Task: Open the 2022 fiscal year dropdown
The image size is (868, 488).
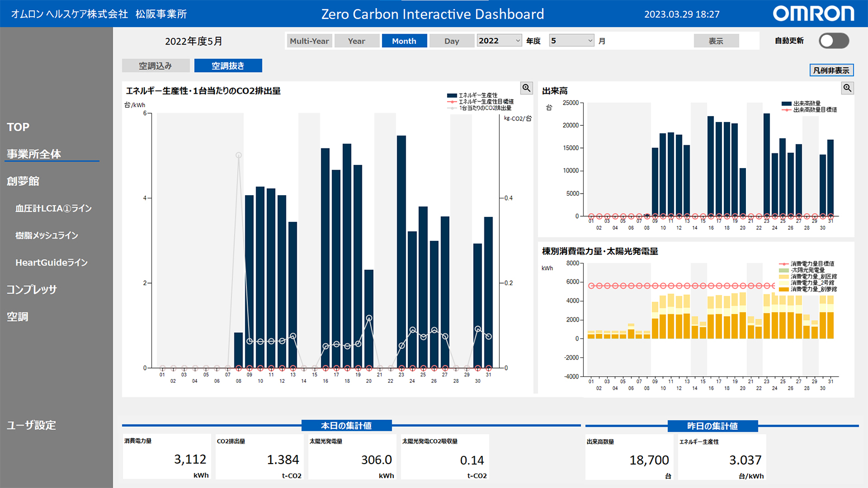Action: click(x=499, y=41)
